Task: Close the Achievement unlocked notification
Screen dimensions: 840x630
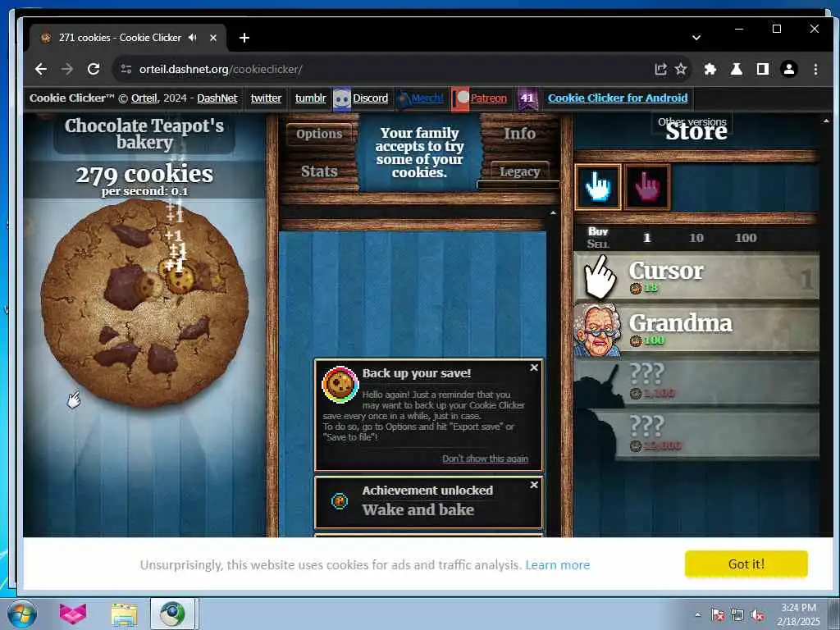Action: 534,485
